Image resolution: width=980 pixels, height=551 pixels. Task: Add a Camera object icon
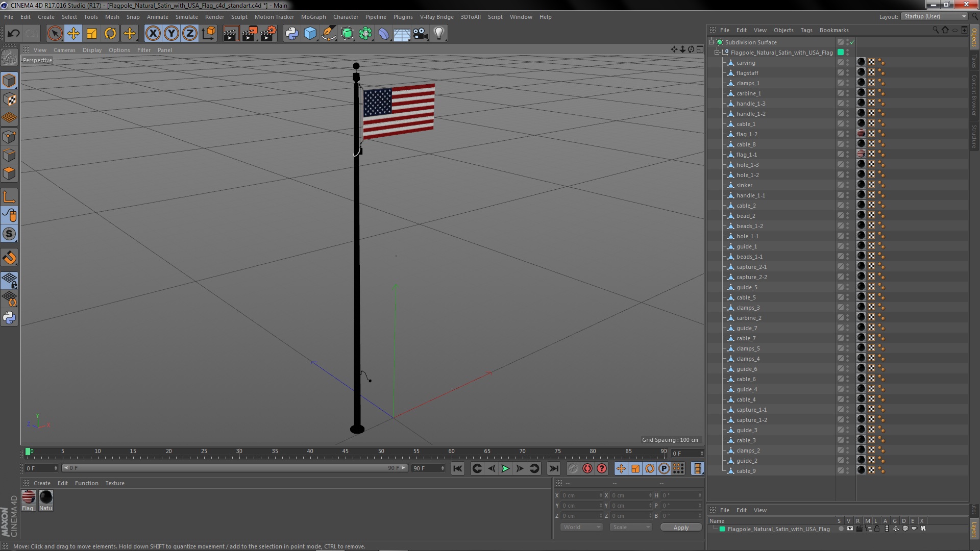(x=420, y=34)
